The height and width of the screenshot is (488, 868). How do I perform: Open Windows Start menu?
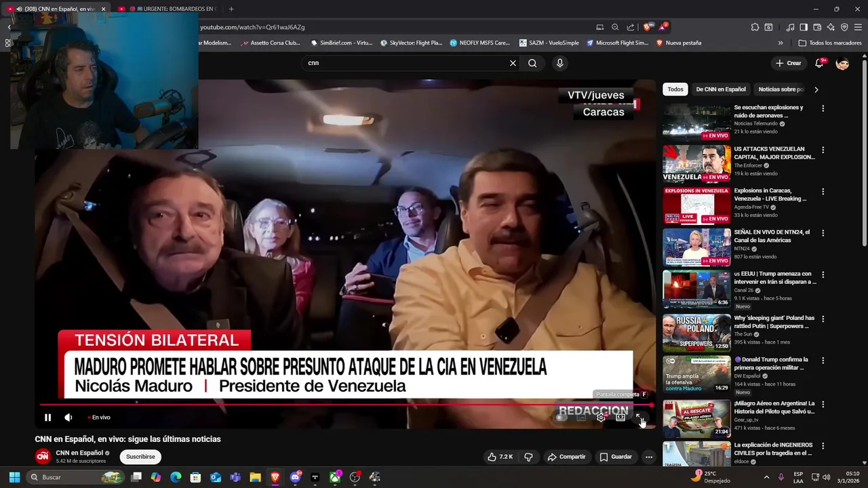tap(14, 477)
